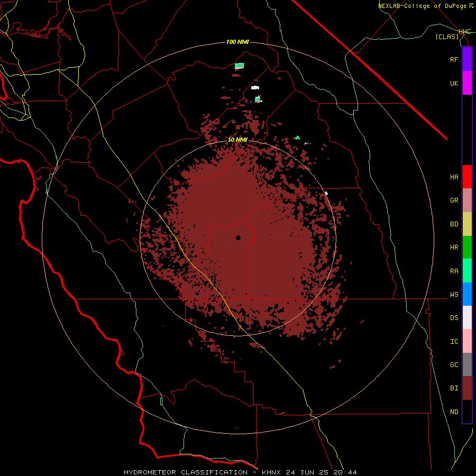Click the IC legend label
This screenshot has height=476, width=476.
click(454, 342)
